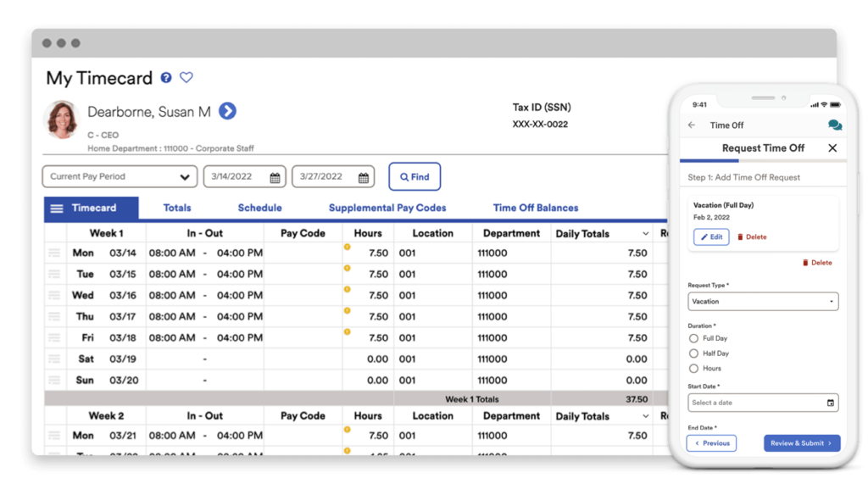Close the Request Time Off dialog
Image resolution: width=868 pixels, height=484 pixels.
tap(832, 147)
